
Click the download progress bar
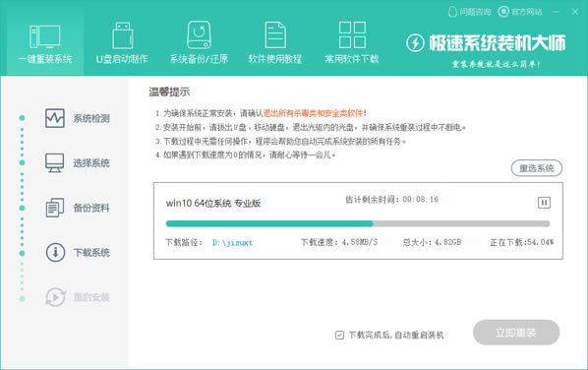[x=358, y=223]
